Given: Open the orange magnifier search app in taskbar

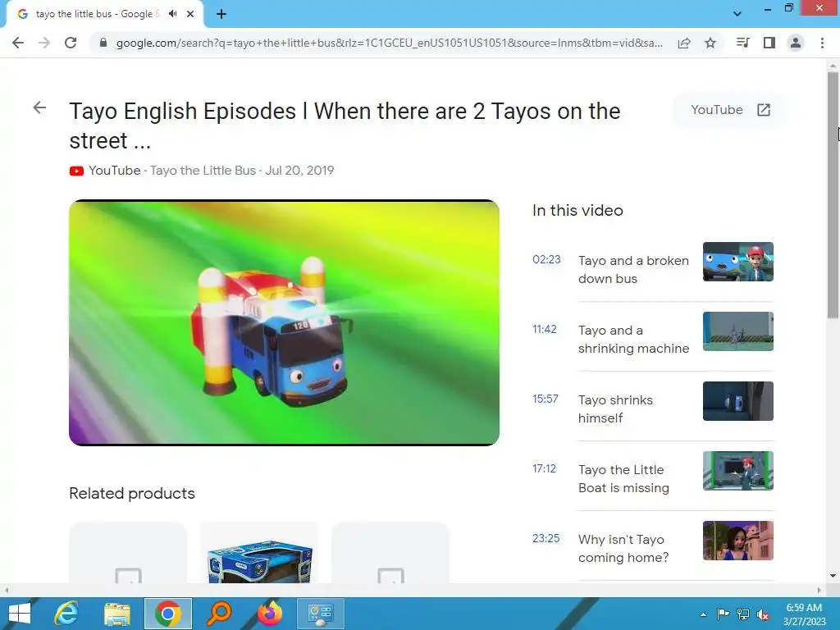Looking at the screenshot, I should coord(218,614).
